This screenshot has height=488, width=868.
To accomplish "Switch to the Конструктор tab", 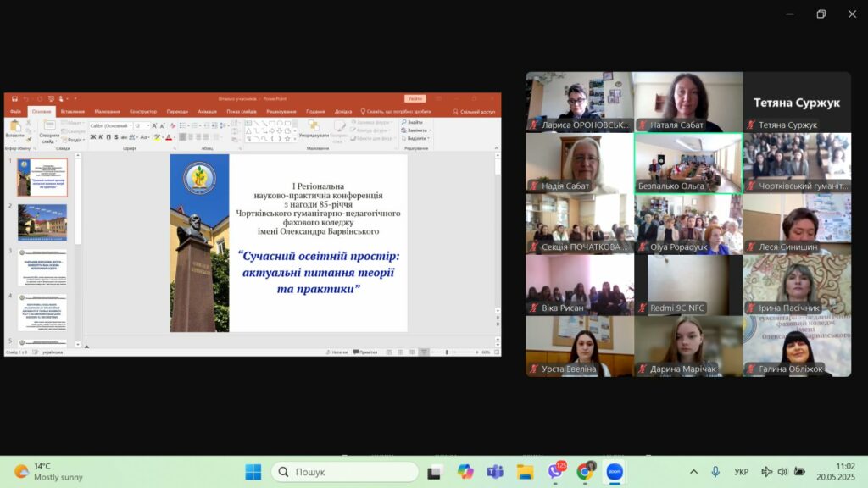I will coord(143,111).
